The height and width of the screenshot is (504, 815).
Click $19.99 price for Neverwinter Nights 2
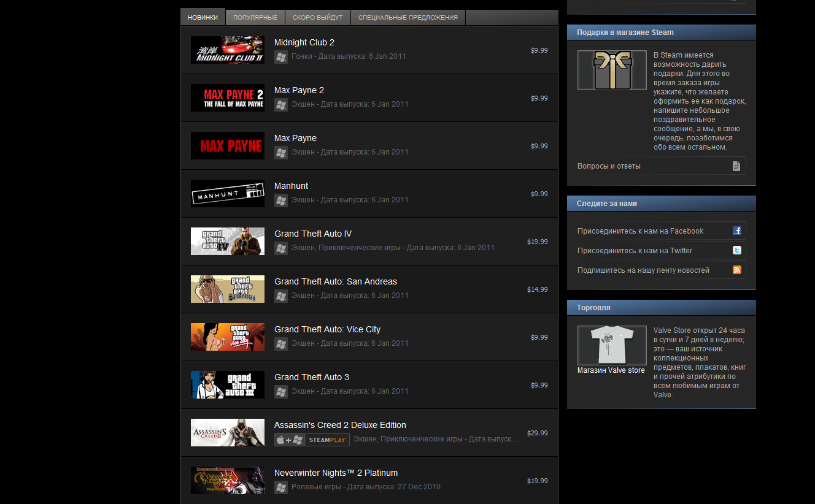(x=538, y=481)
